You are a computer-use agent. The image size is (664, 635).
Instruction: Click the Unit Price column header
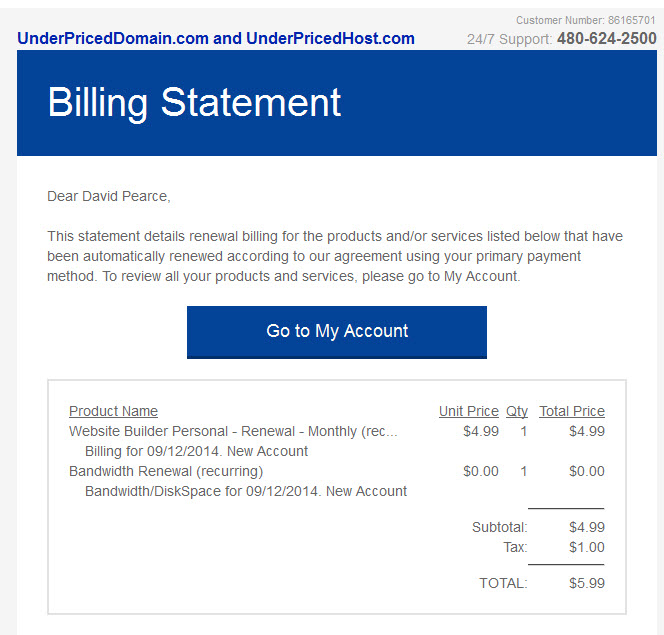pyautogui.click(x=469, y=411)
